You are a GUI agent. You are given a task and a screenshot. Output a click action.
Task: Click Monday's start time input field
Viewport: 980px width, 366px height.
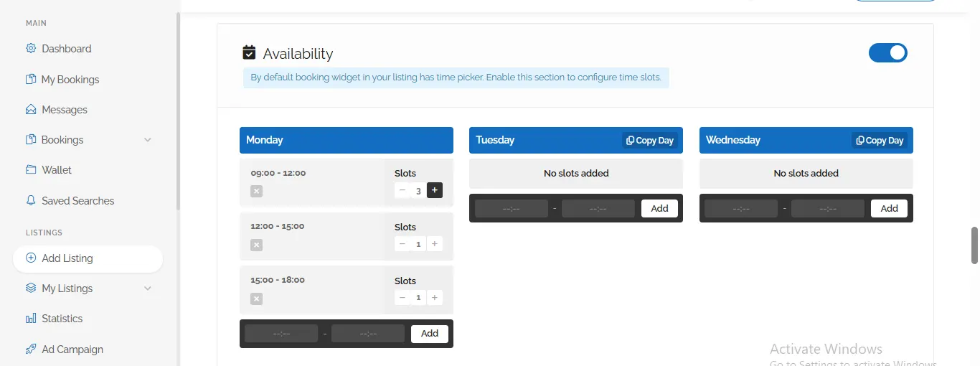pos(281,334)
